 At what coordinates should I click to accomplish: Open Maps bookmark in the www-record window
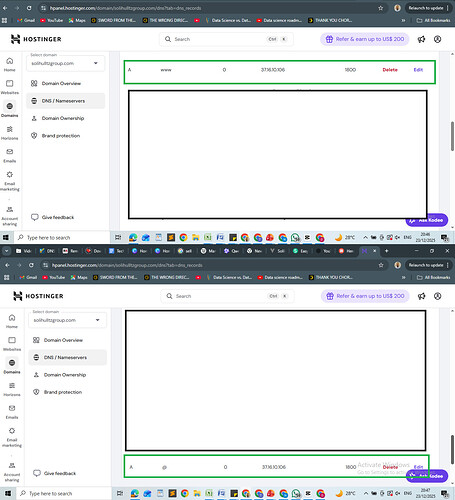[x=77, y=20]
